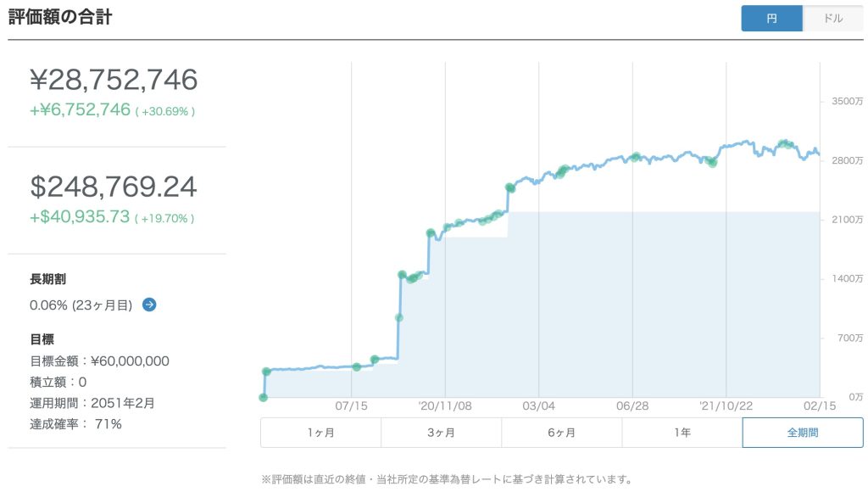Click the green marker atop the step before 03/04
The image size is (868, 492).
(x=509, y=187)
